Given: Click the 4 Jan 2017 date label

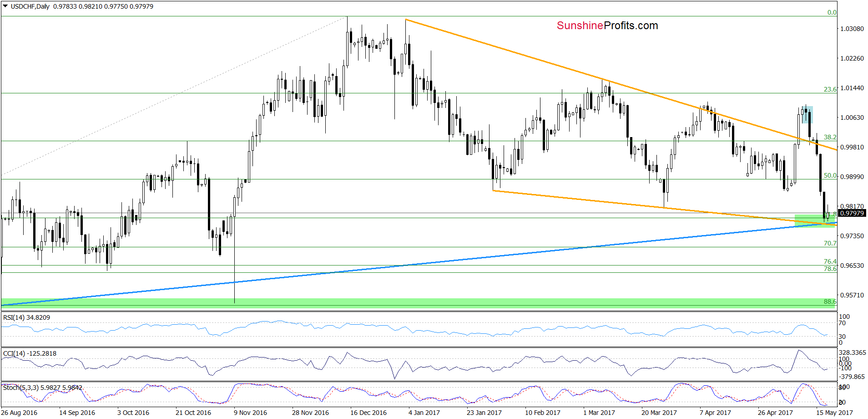Looking at the screenshot, I should coord(424,413).
